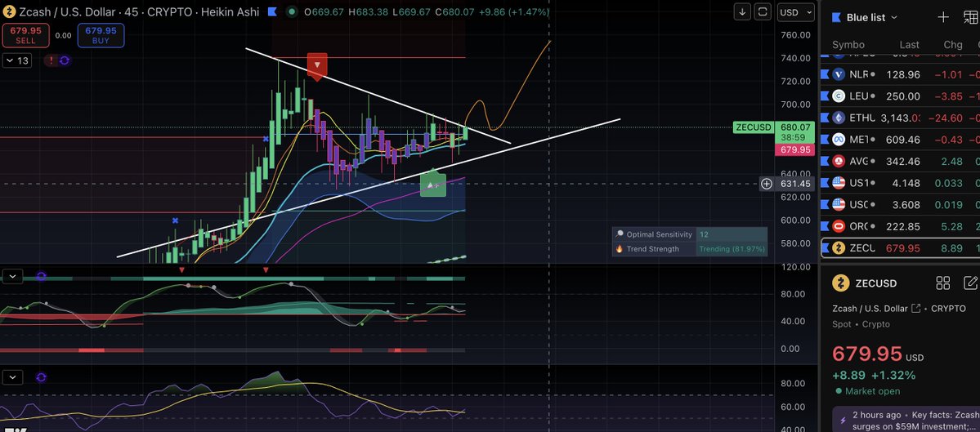This screenshot has height=432, width=980.
Task: Add a symbol with watchlist plus icon
Action: (943, 17)
